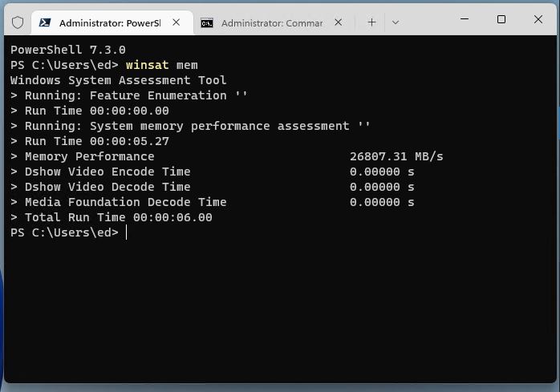This screenshot has width=560, height=392.
Task: Click 'Windows System Assessment Tool' line
Action: [118, 80]
